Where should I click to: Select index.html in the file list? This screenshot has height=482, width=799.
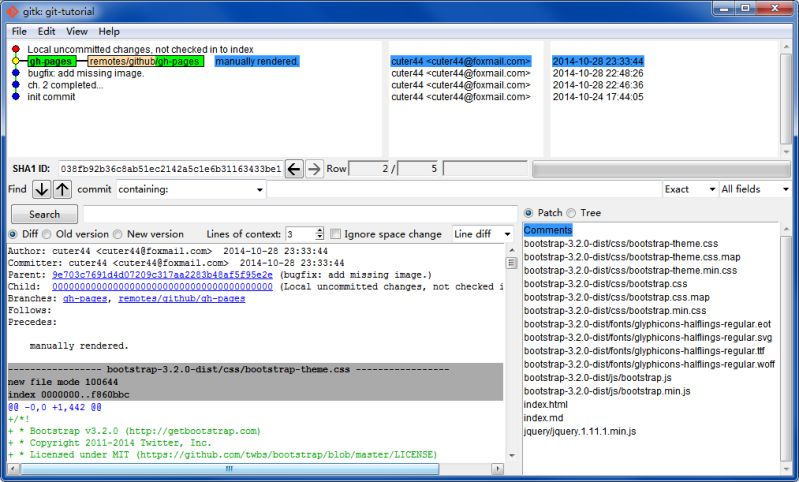[x=545, y=405]
